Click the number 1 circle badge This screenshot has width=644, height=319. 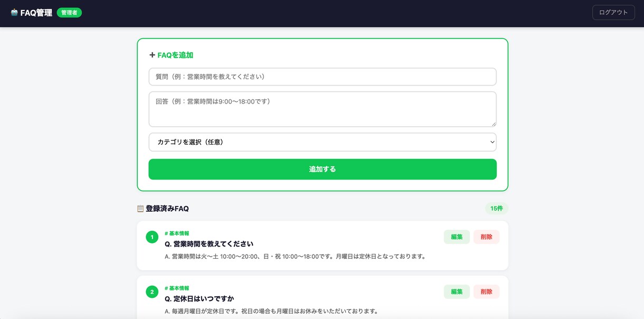tap(152, 237)
